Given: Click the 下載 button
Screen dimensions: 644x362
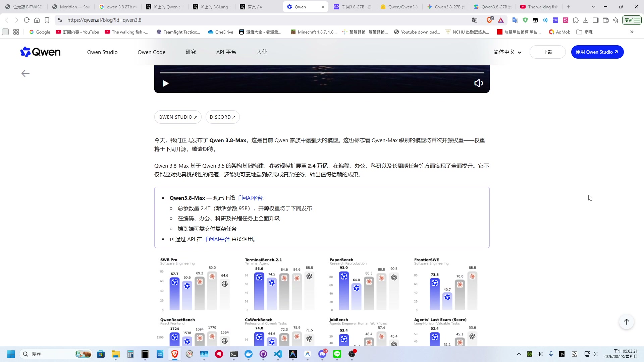Looking at the screenshot, I should click(547, 52).
